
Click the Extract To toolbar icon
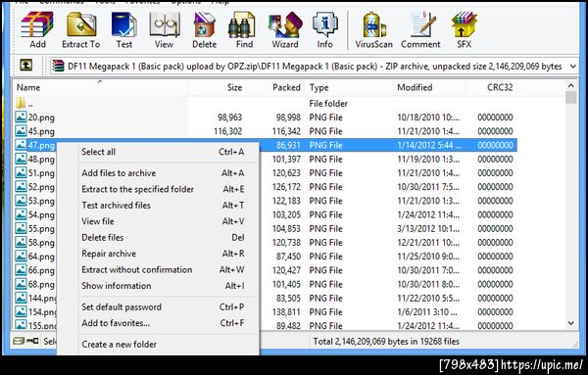(x=81, y=30)
